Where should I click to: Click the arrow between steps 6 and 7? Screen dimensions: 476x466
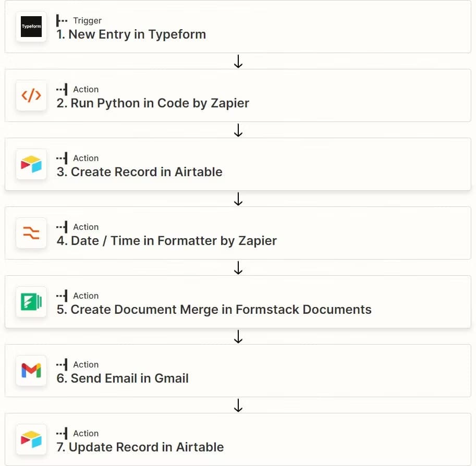(238, 406)
